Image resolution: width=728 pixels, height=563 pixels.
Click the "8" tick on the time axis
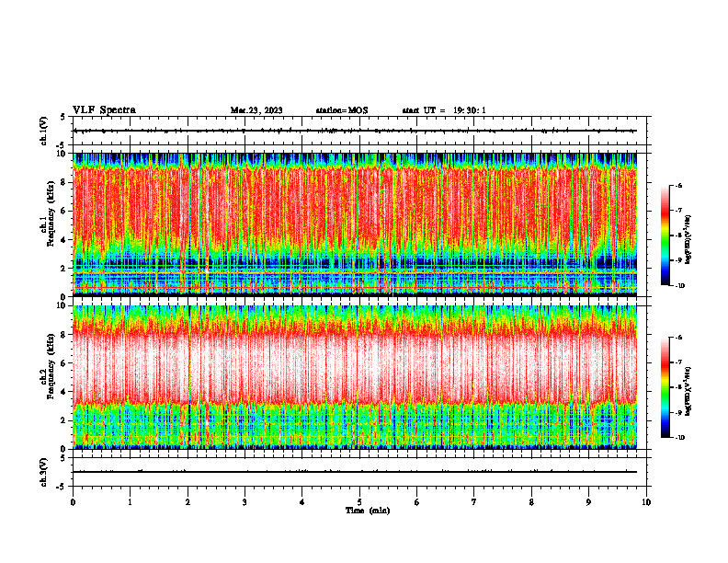(x=531, y=502)
